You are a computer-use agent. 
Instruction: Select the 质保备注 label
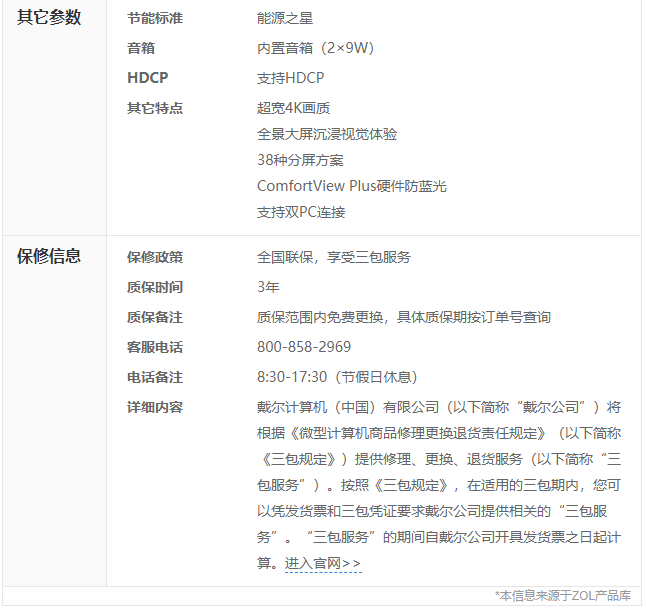click(155, 317)
